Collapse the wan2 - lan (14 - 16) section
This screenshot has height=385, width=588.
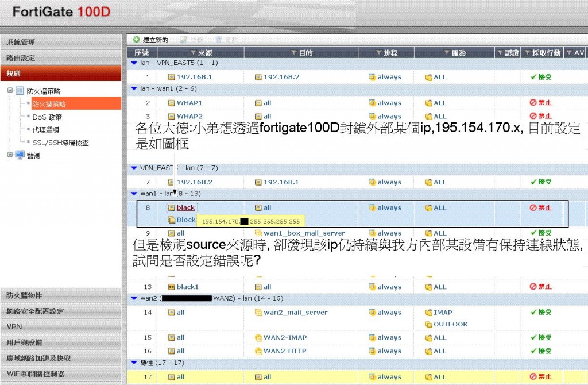click(x=134, y=298)
